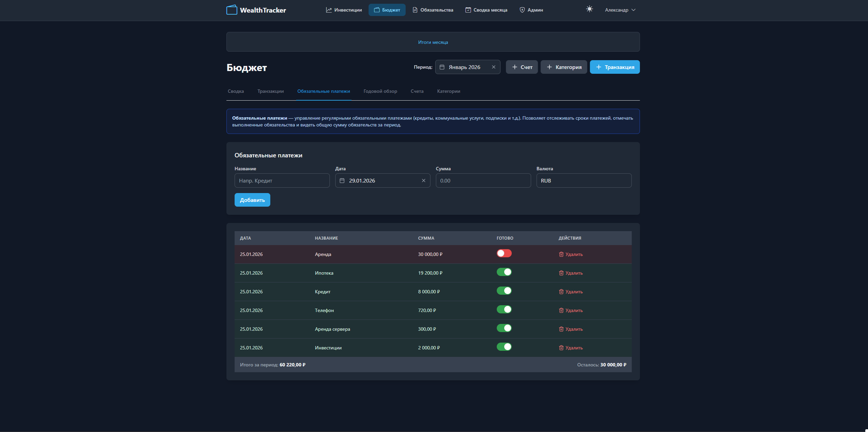
Task: Disable Аренда сервера done switch
Action: 504,328
